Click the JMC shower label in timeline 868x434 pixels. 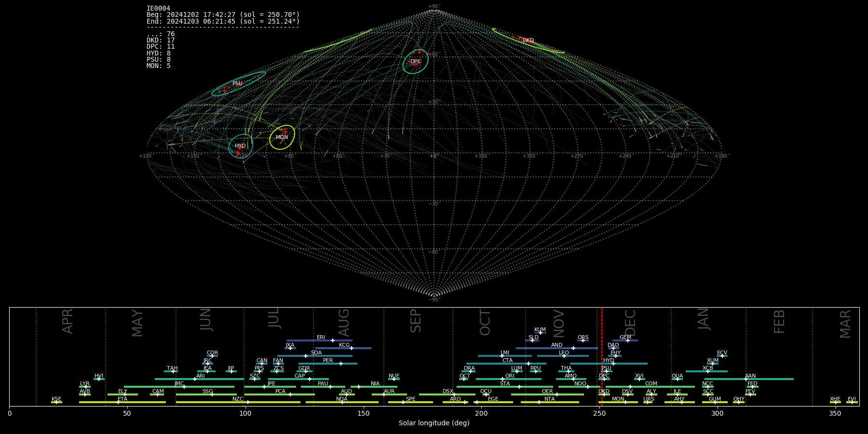[179, 384]
